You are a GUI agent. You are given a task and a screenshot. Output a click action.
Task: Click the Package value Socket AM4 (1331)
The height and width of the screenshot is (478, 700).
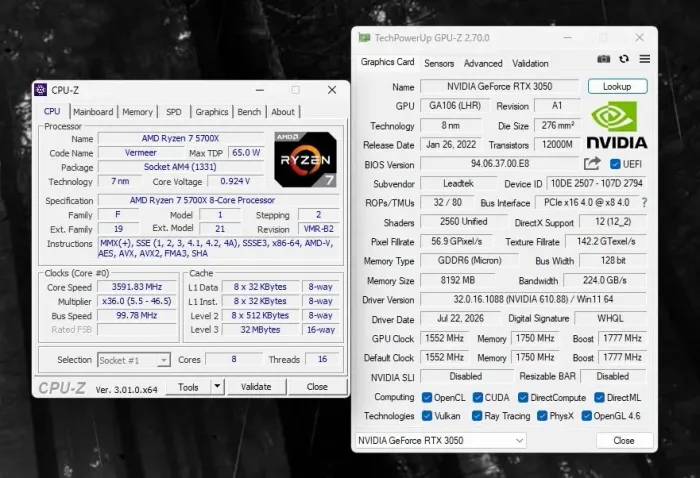[180, 167]
